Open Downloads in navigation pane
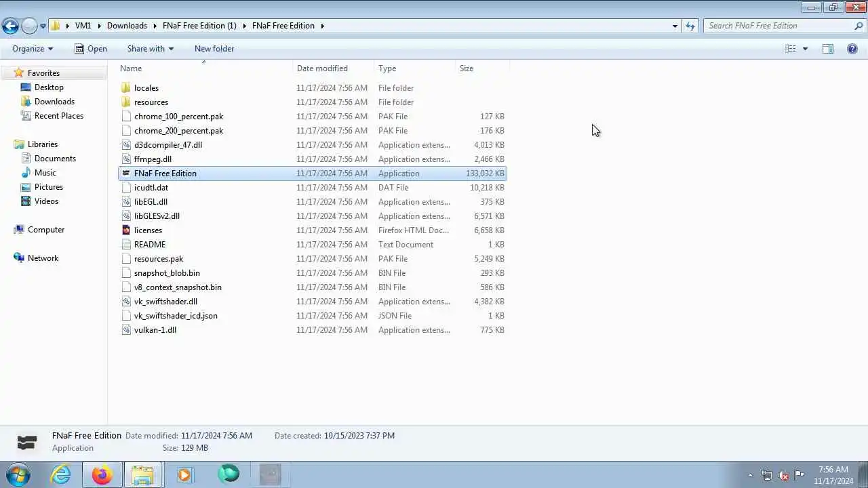868x488 pixels. point(54,102)
